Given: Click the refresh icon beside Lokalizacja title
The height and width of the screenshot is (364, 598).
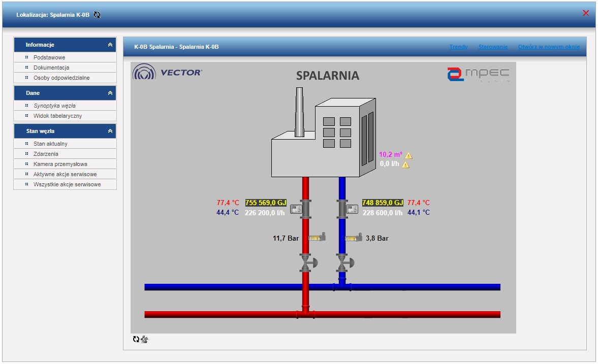Looking at the screenshot, I should click(97, 15).
